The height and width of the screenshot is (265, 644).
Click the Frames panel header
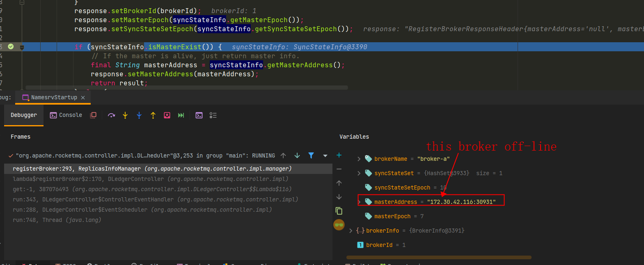tap(21, 137)
